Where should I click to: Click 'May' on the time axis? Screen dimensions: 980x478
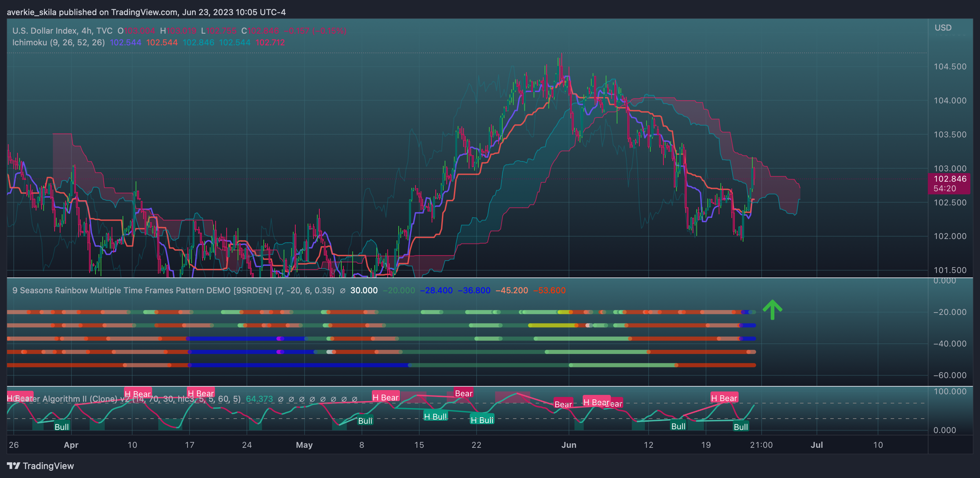[304, 445]
